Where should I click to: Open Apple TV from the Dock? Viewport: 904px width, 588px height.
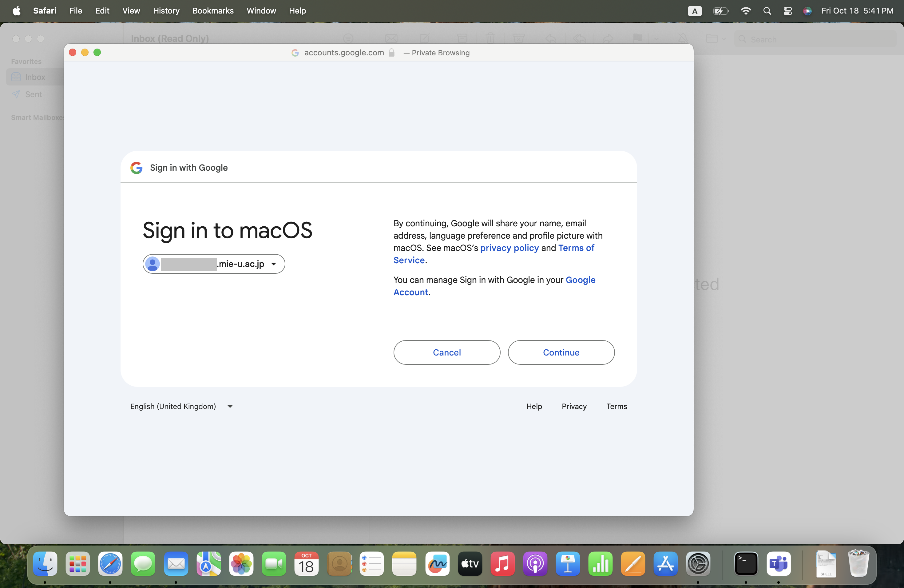470,564
